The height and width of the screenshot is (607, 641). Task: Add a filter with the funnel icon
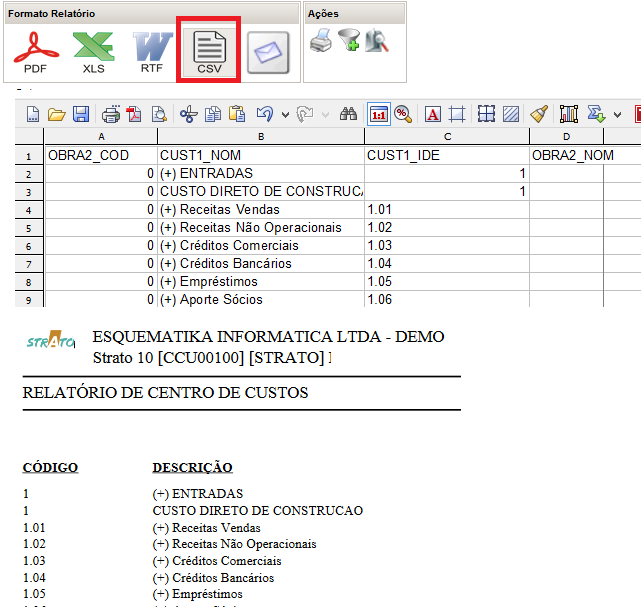pyautogui.click(x=349, y=40)
